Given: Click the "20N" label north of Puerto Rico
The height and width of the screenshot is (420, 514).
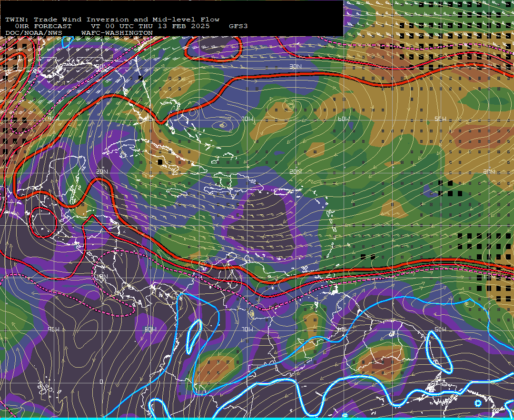Looking at the screenshot, I should (x=296, y=171).
